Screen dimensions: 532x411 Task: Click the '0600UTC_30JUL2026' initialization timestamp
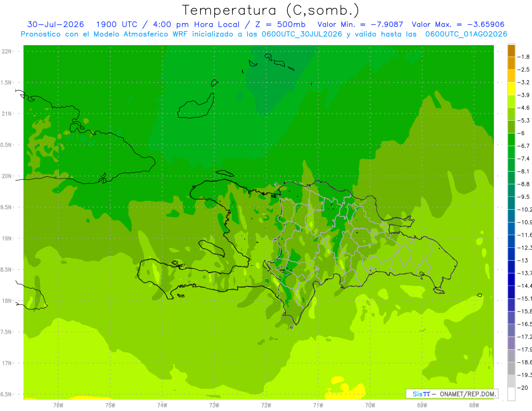pyautogui.click(x=301, y=34)
